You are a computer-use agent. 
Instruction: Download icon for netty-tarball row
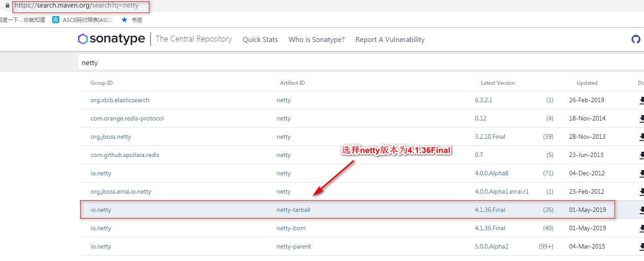click(641, 210)
